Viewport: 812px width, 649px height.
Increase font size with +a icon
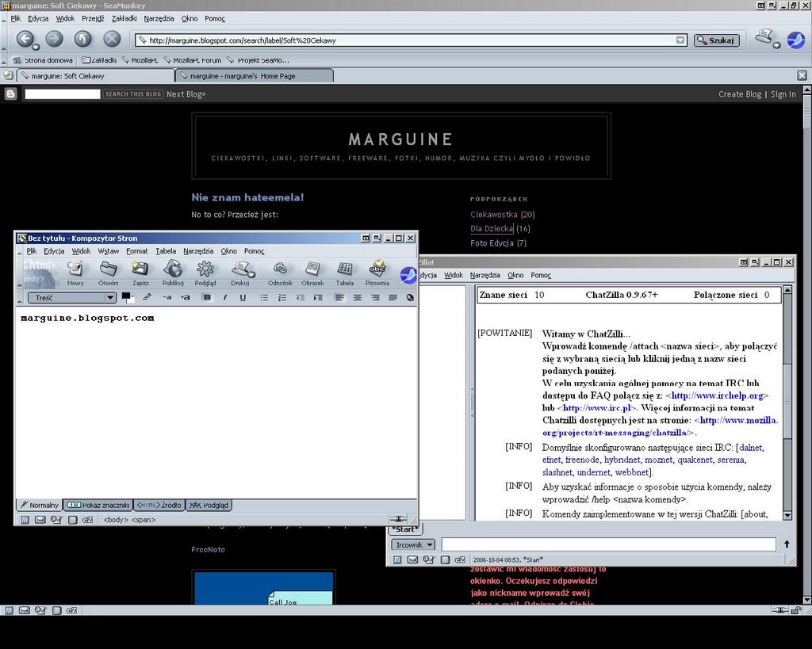pyautogui.click(x=185, y=297)
